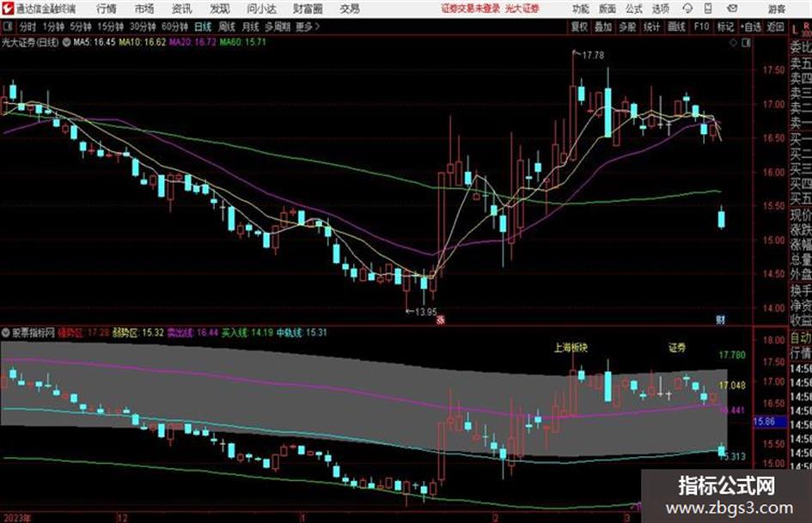Click the 游客 user label

click(776, 9)
